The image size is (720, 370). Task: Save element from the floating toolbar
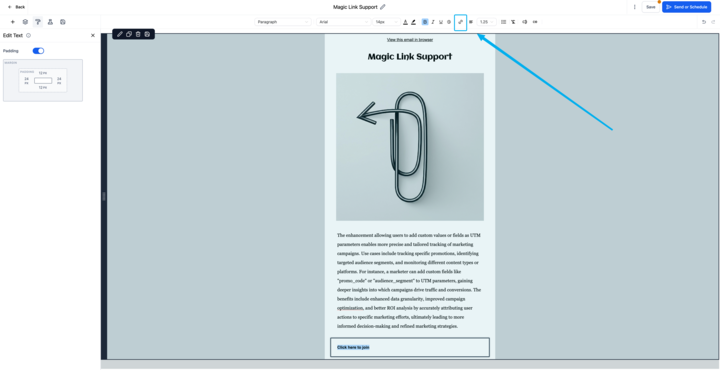click(x=147, y=34)
